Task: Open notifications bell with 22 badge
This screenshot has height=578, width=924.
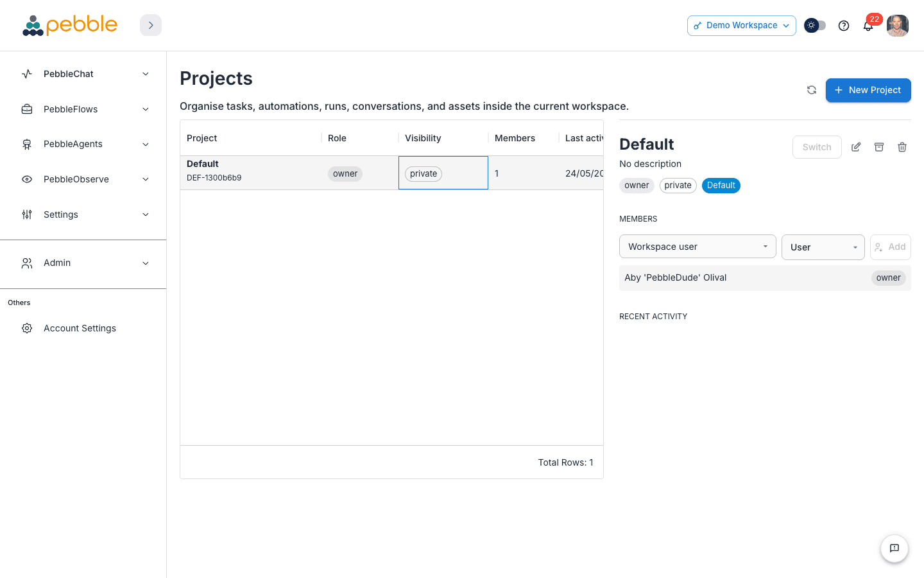Action: 868,26
